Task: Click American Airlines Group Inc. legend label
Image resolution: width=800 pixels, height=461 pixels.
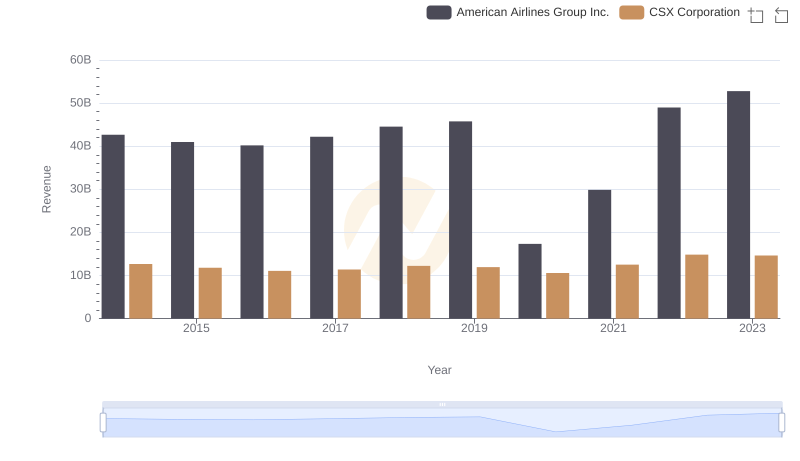Action: (533, 12)
